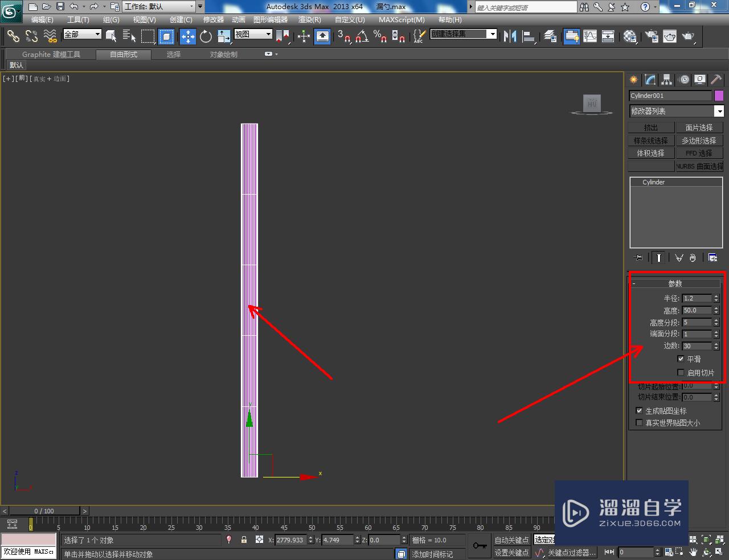Switch to the 自由形式 ribbon tab

[x=124, y=55]
